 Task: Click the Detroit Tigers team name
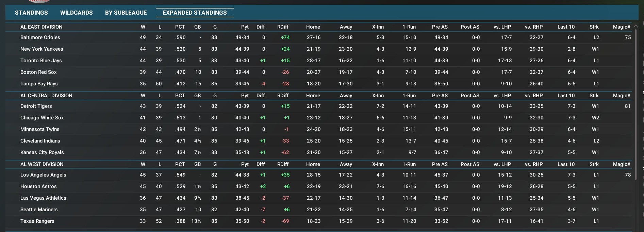(x=36, y=106)
